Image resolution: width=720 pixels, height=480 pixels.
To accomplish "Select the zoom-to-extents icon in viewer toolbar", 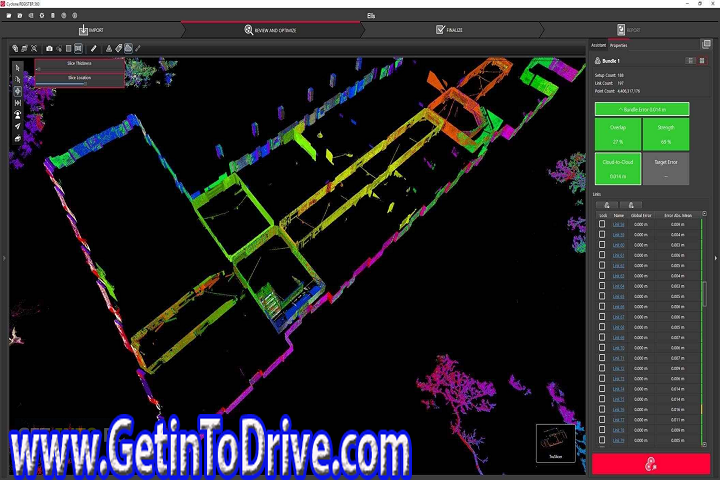I will pos(34,48).
